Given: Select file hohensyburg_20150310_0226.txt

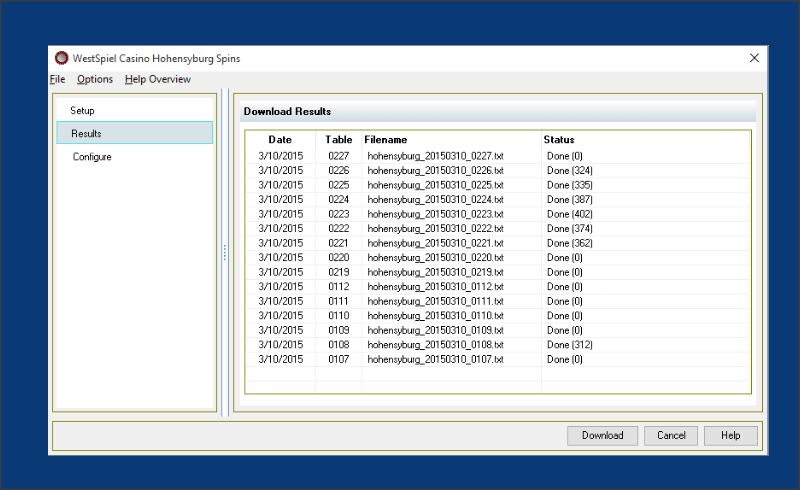Looking at the screenshot, I should (435, 170).
